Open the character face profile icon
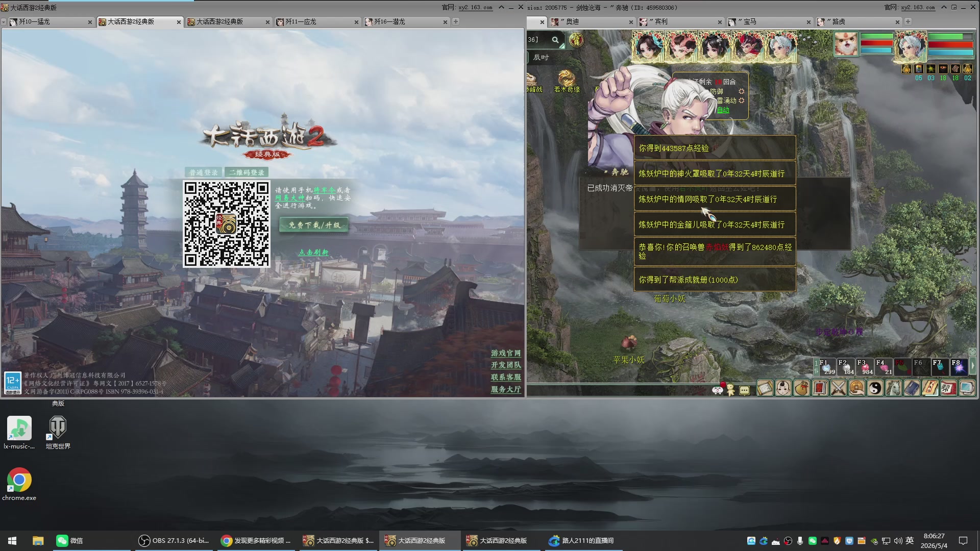This screenshot has width=980, height=551. 783,388
